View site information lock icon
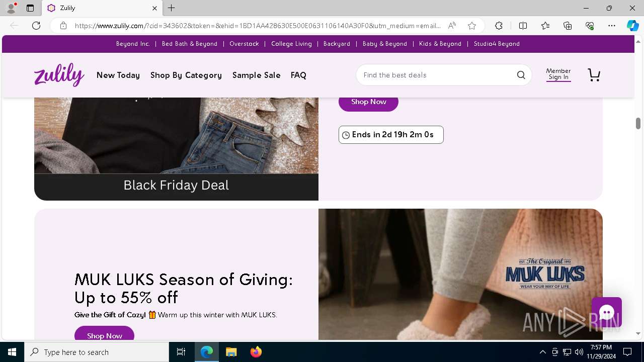 (63, 26)
